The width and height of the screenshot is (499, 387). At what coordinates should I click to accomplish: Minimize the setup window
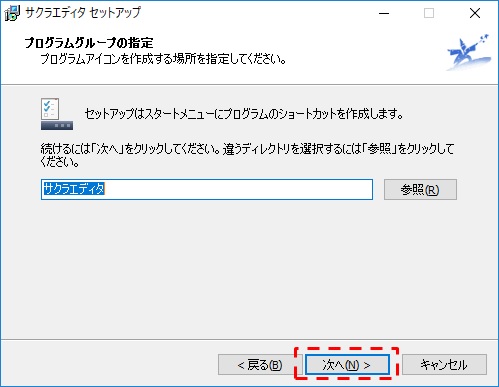(384, 13)
